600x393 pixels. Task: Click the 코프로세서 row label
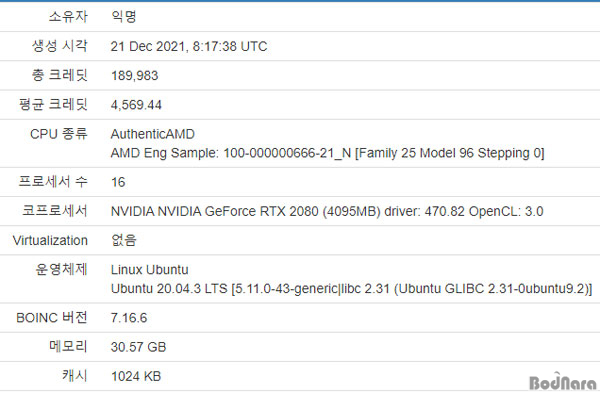(55, 211)
